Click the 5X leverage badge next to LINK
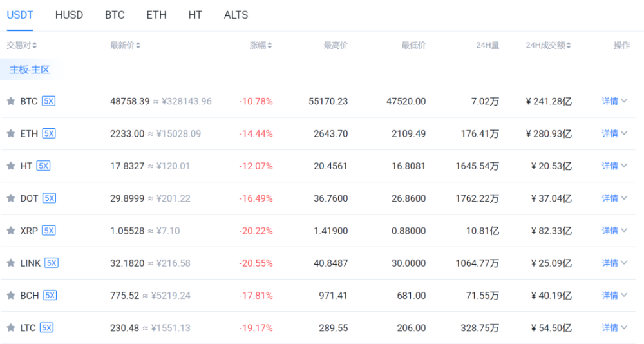The height and width of the screenshot is (344, 644). click(x=52, y=263)
